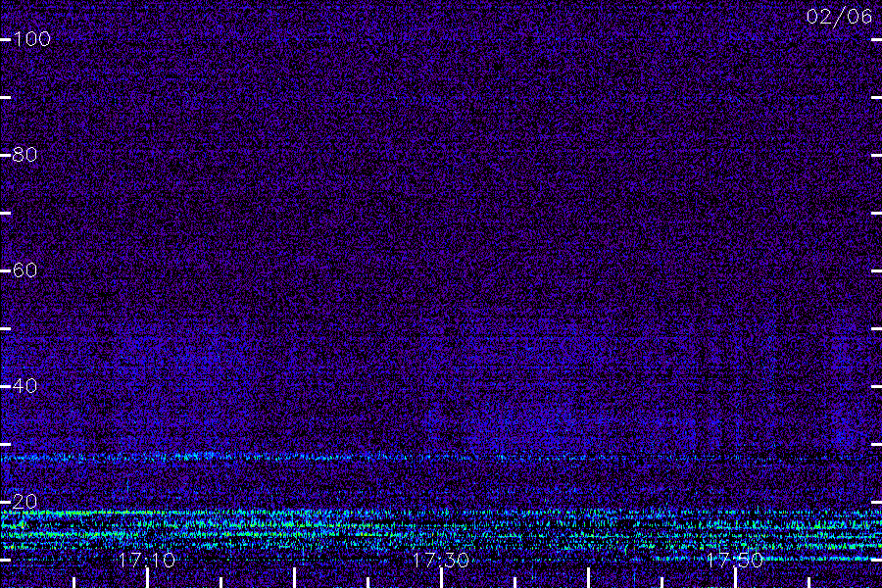This screenshot has height=588, width=882.
Task: Click the 20 frequency axis label
Action: tap(24, 502)
